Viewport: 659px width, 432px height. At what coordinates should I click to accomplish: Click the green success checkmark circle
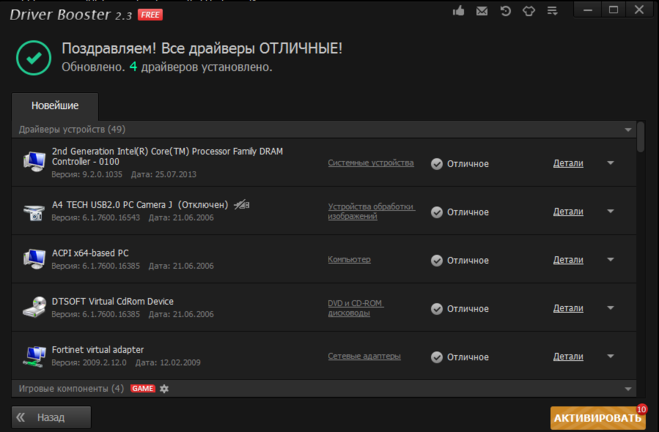point(34,58)
